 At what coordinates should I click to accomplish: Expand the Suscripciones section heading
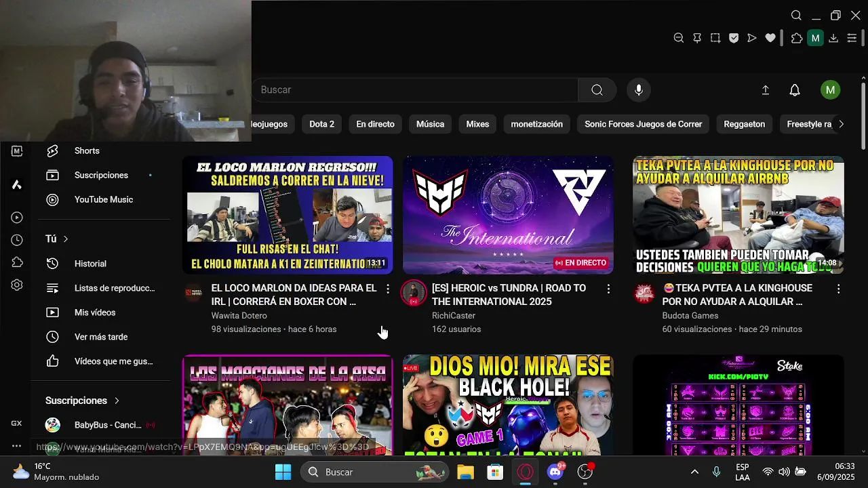click(x=82, y=401)
